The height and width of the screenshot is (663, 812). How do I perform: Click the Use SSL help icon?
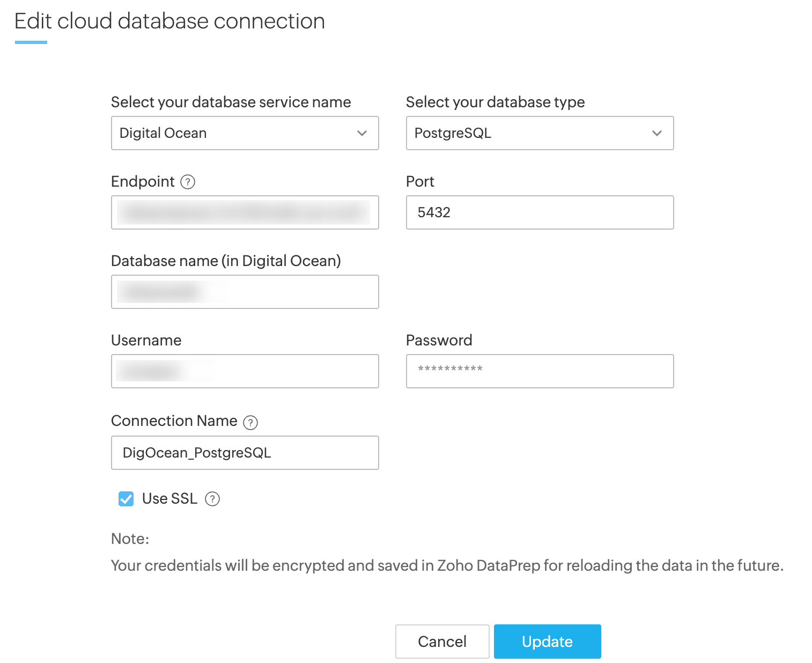[212, 499]
